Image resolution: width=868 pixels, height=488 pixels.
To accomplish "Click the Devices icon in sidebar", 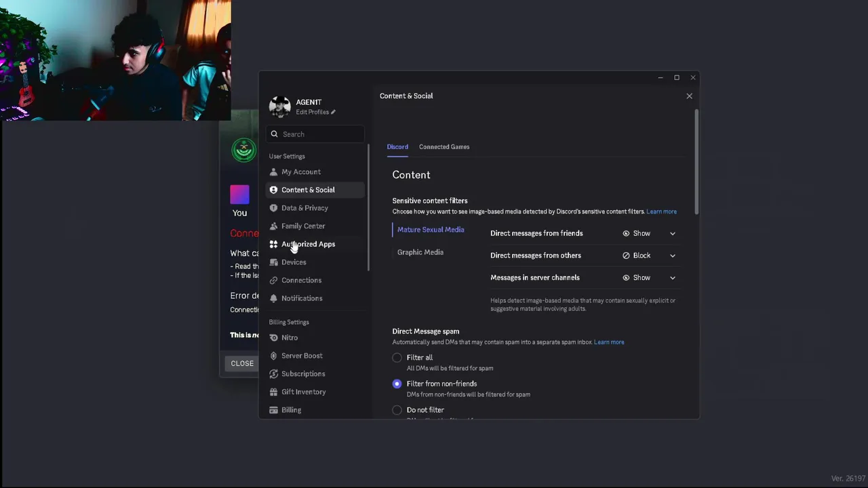I will [x=273, y=262].
